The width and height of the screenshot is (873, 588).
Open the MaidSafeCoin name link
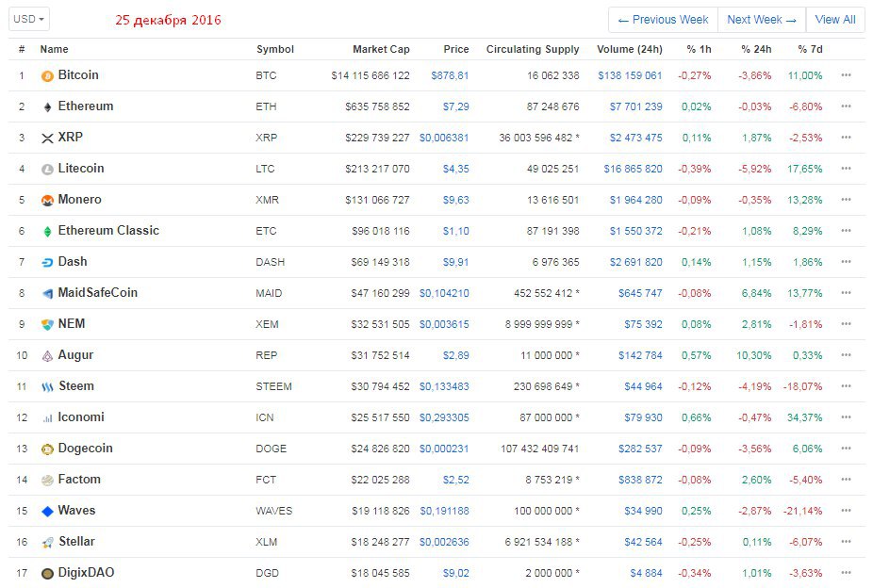pyautogui.click(x=97, y=293)
